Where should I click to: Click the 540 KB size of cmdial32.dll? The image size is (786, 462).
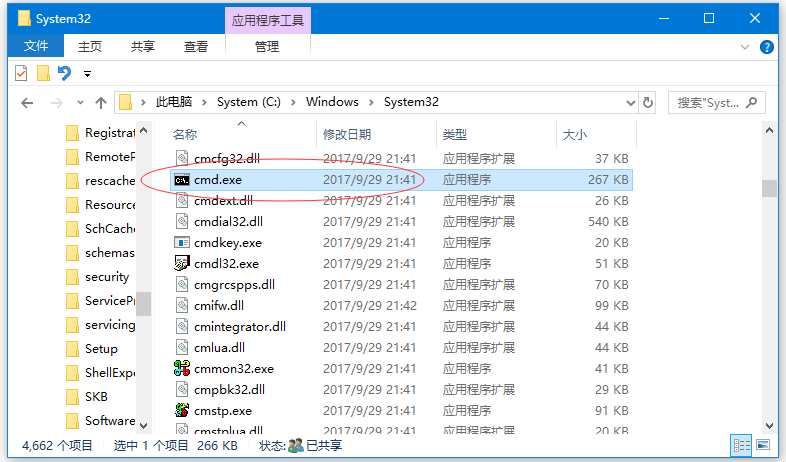609,221
